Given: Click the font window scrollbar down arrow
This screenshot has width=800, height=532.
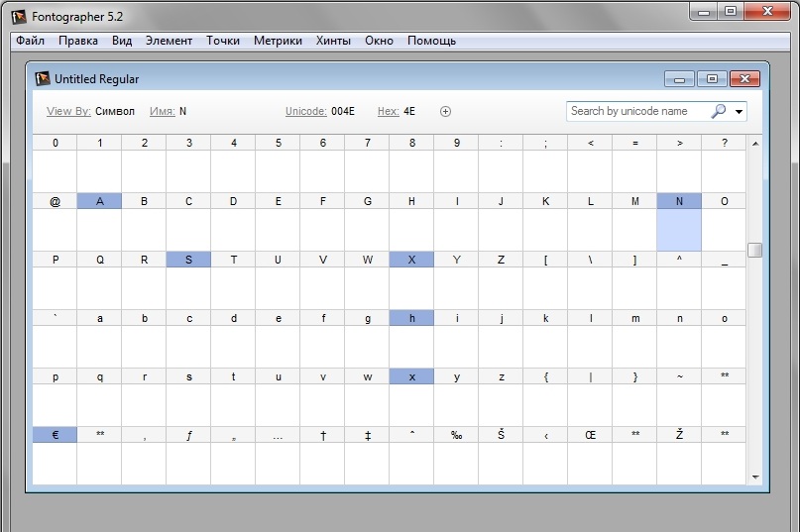Looking at the screenshot, I should 755,478.
